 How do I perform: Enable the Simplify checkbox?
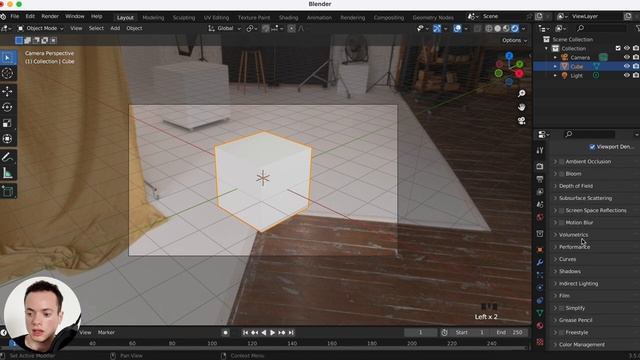pyautogui.click(x=562, y=308)
